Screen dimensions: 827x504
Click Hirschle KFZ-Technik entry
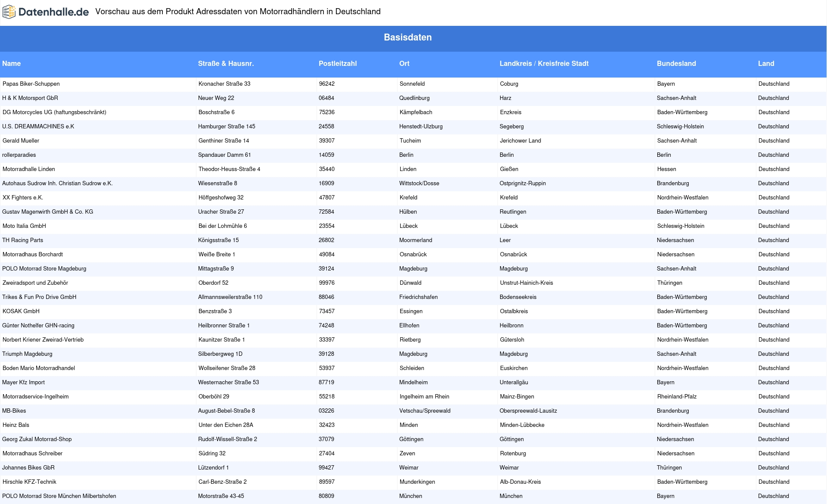(29, 482)
